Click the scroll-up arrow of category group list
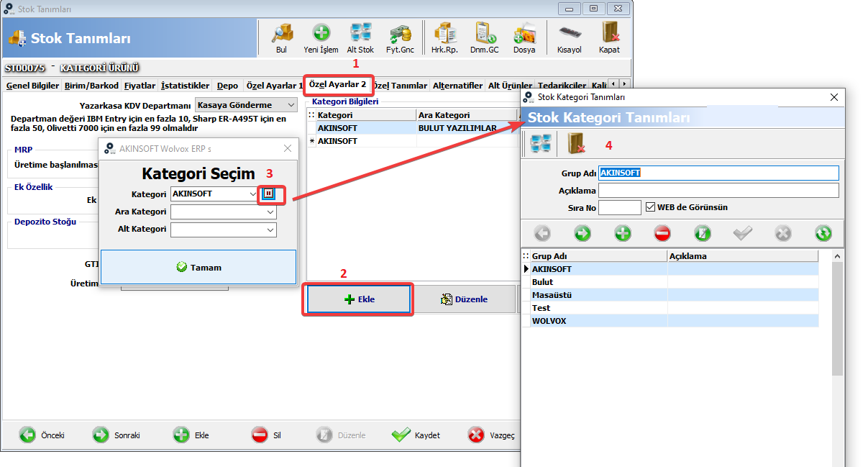The image size is (868, 467). (837, 256)
